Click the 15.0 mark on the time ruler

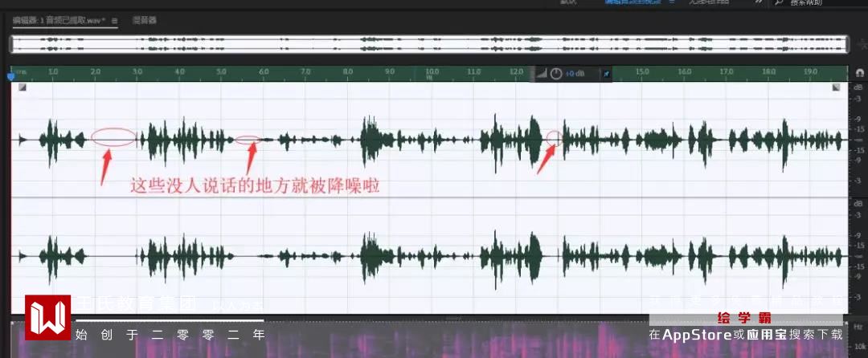(x=642, y=71)
